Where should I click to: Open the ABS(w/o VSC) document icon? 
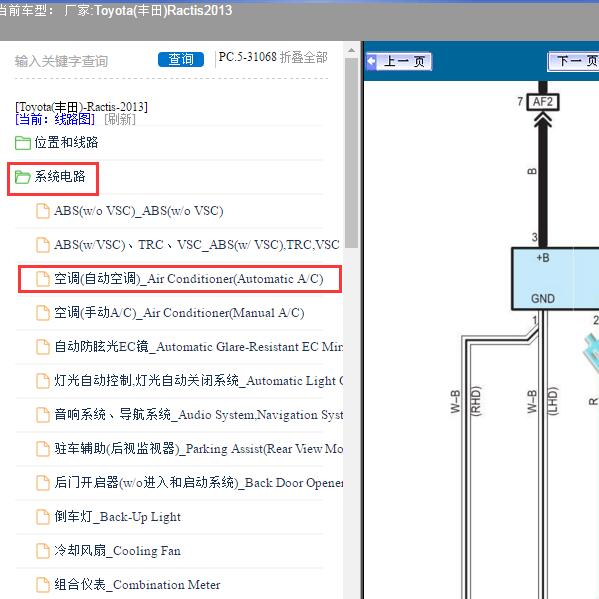[43, 211]
